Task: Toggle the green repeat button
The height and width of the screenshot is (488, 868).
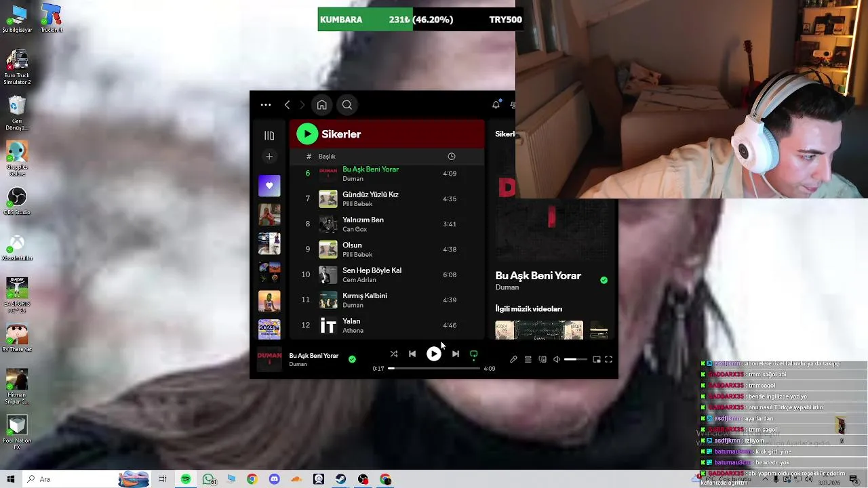Action: point(474,354)
